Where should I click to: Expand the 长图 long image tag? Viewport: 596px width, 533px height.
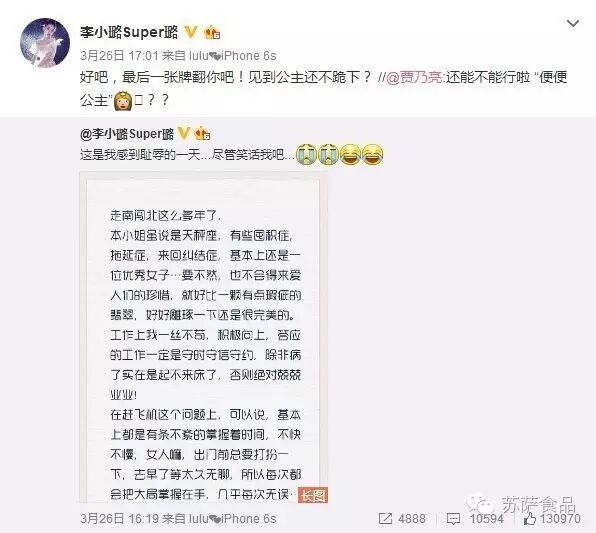[x=313, y=495]
